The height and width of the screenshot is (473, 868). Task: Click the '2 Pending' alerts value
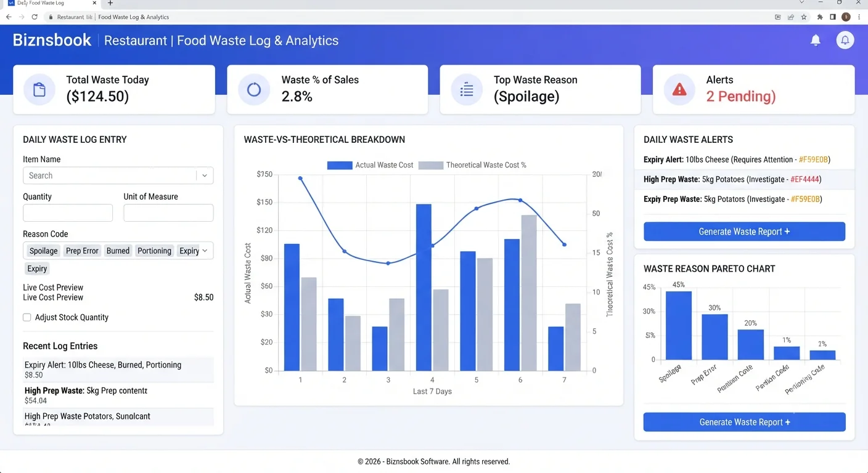pos(741,96)
